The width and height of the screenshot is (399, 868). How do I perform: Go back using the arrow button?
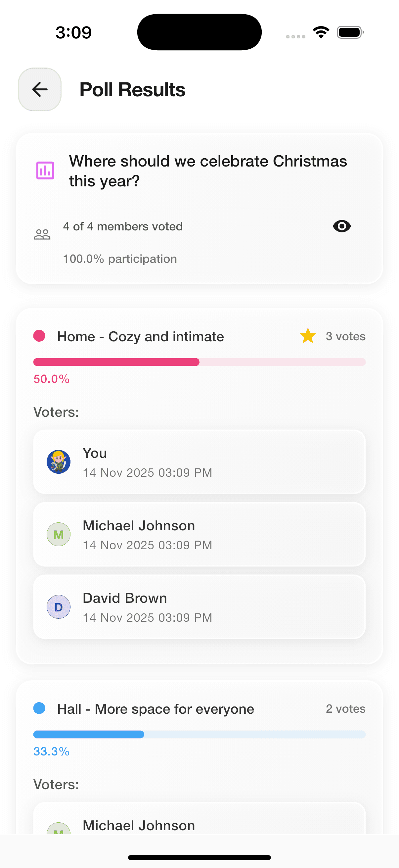click(40, 89)
